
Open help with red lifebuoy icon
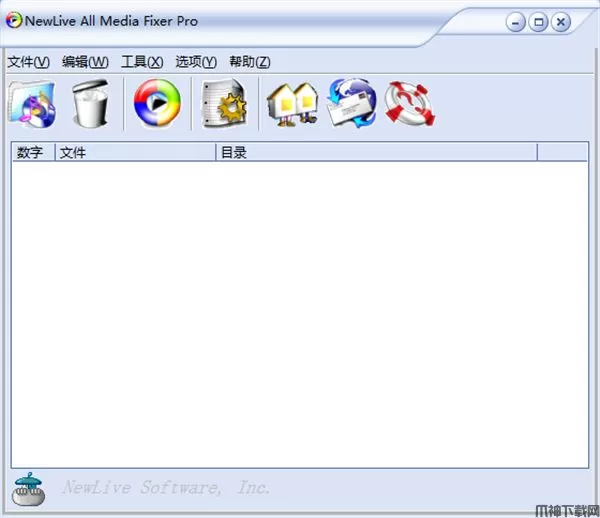410,104
